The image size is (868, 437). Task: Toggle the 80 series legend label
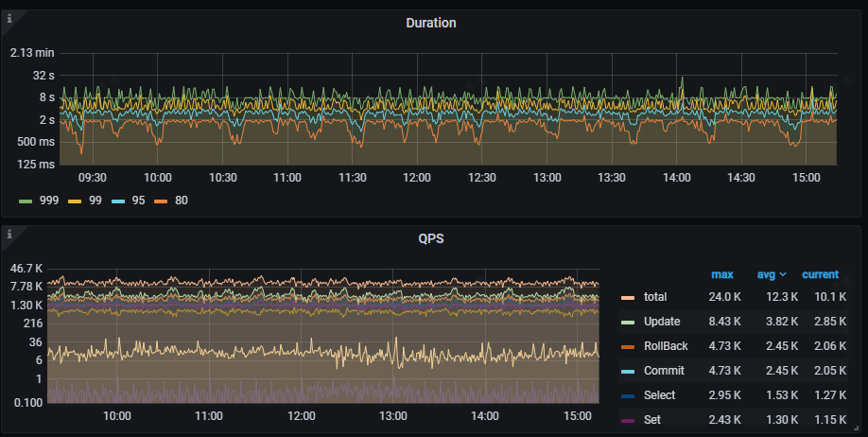pos(182,201)
